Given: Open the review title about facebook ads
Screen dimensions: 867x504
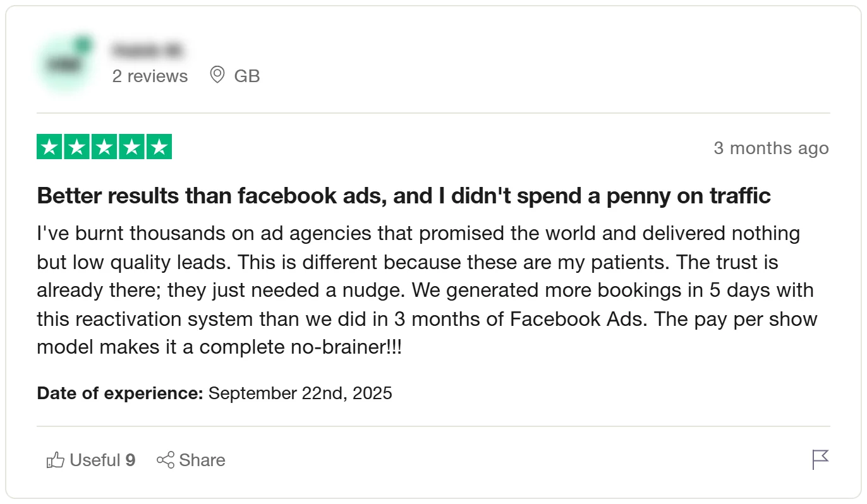Looking at the screenshot, I should 404,196.
